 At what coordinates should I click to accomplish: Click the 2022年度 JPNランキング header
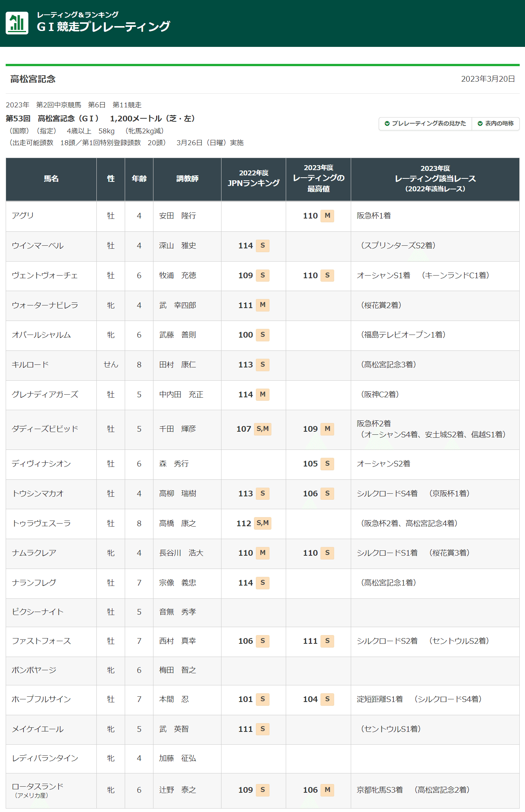click(x=254, y=179)
